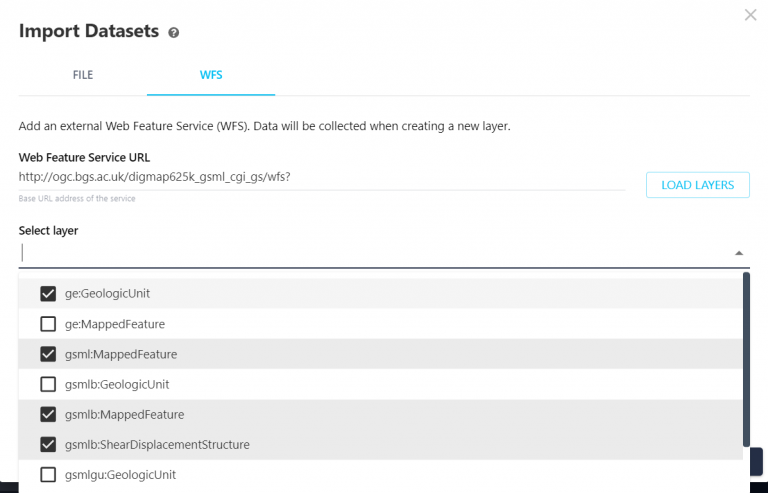Uncheck the gsml:MappedFeature checkbox
Image resolution: width=768 pixels, height=493 pixels.
point(48,354)
